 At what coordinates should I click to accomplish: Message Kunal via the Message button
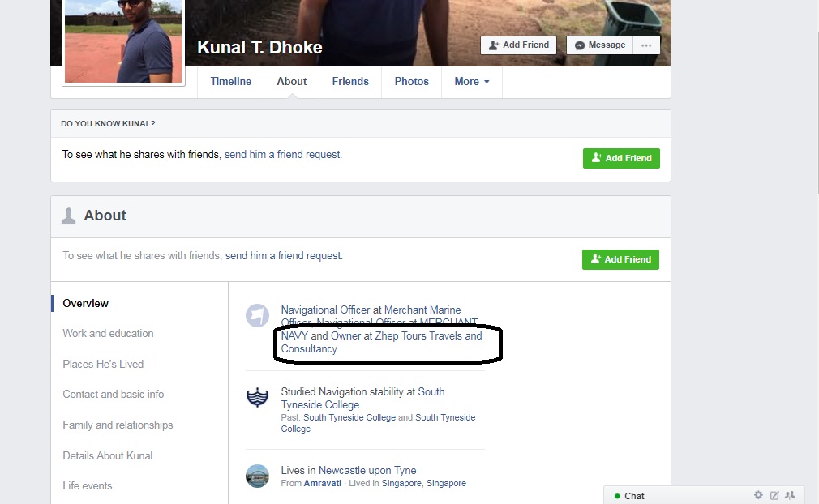click(600, 45)
